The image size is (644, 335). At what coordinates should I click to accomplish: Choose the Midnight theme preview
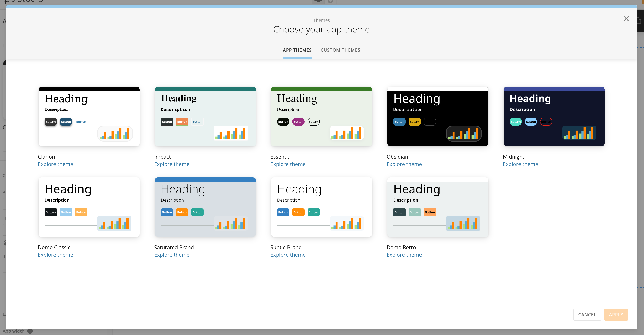(554, 116)
